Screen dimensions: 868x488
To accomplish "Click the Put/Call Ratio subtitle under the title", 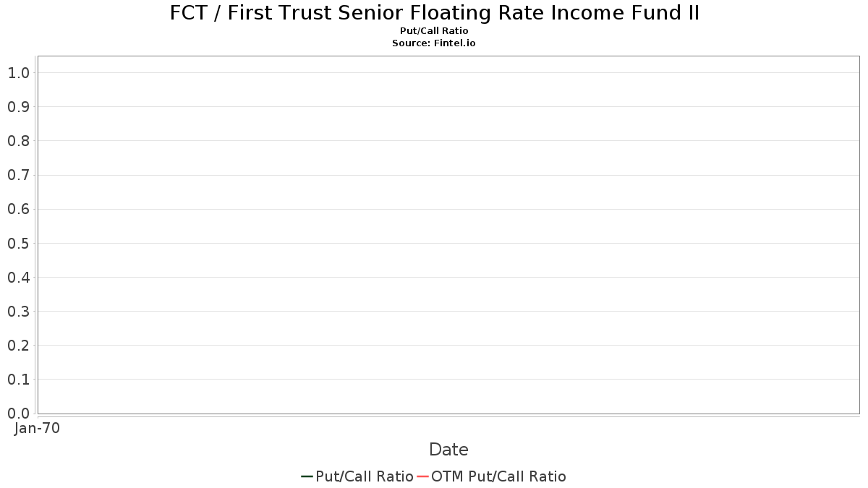I will point(434,31).
